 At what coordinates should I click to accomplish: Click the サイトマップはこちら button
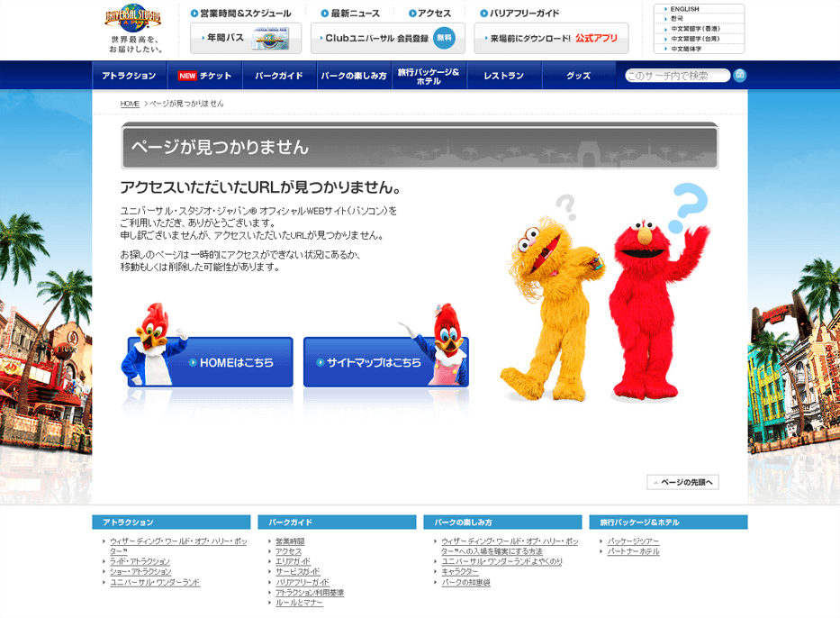pos(385,362)
